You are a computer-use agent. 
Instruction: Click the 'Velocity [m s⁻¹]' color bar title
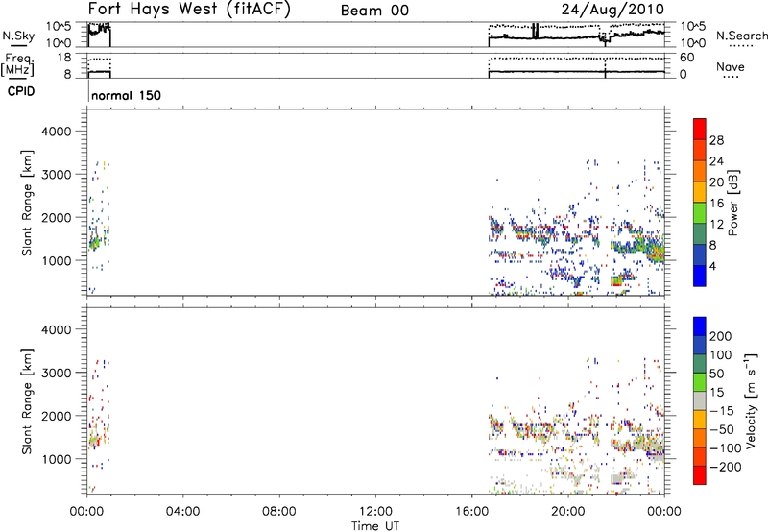751,400
